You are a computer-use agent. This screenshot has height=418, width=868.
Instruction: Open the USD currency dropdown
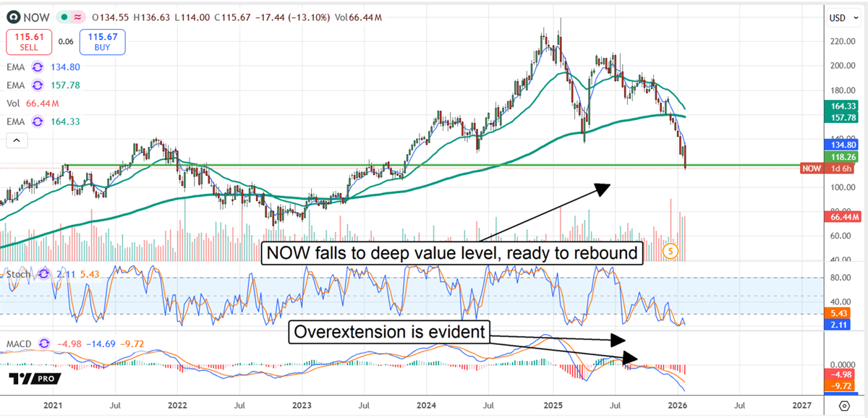click(x=842, y=17)
